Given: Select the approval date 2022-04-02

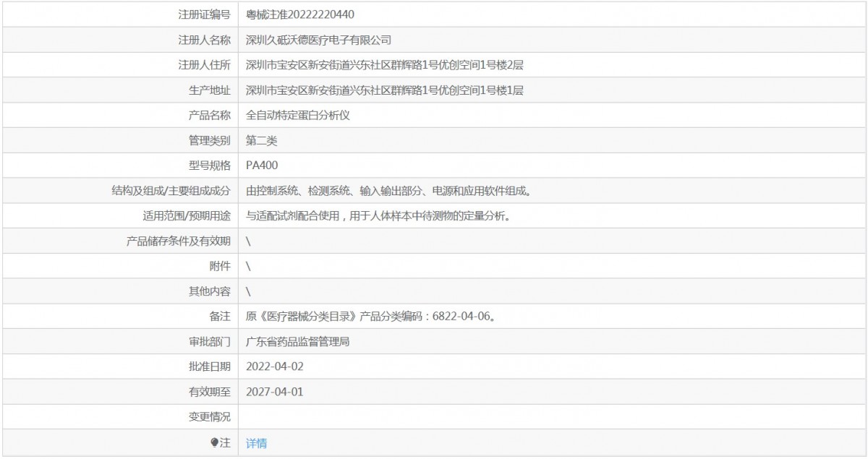Looking at the screenshot, I should click(275, 366).
